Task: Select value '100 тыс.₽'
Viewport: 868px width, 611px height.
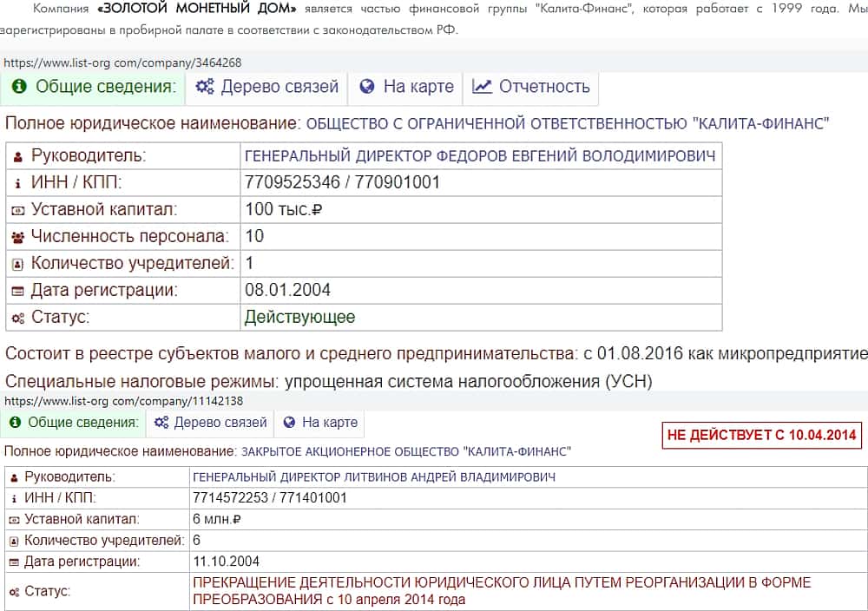Action: [x=284, y=209]
